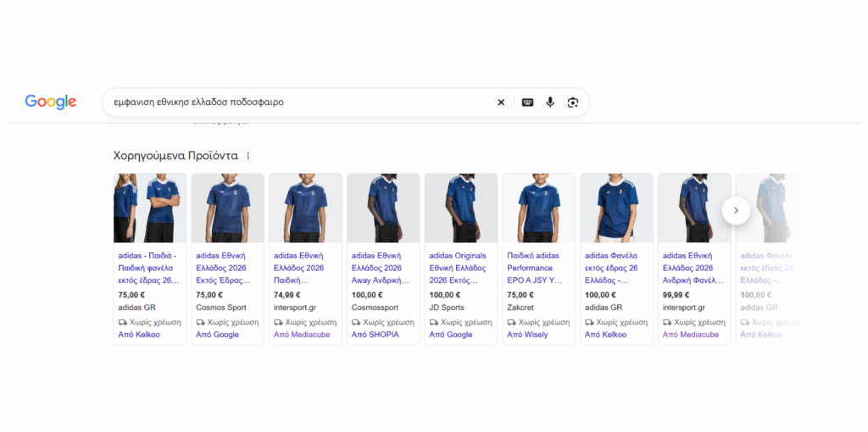
Task: Open the on-screen keyboard icon
Action: (x=527, y=102)
